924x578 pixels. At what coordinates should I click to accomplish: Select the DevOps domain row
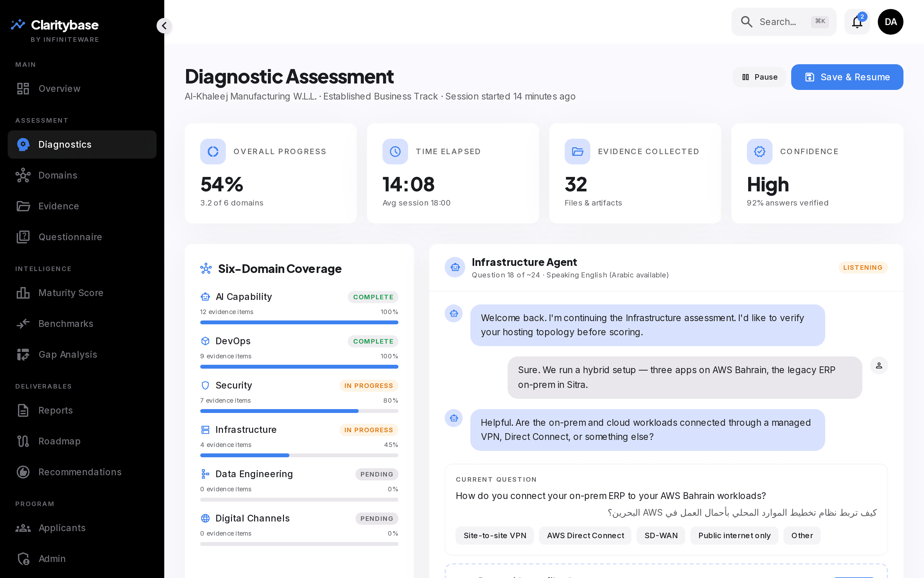coord(299,352)
